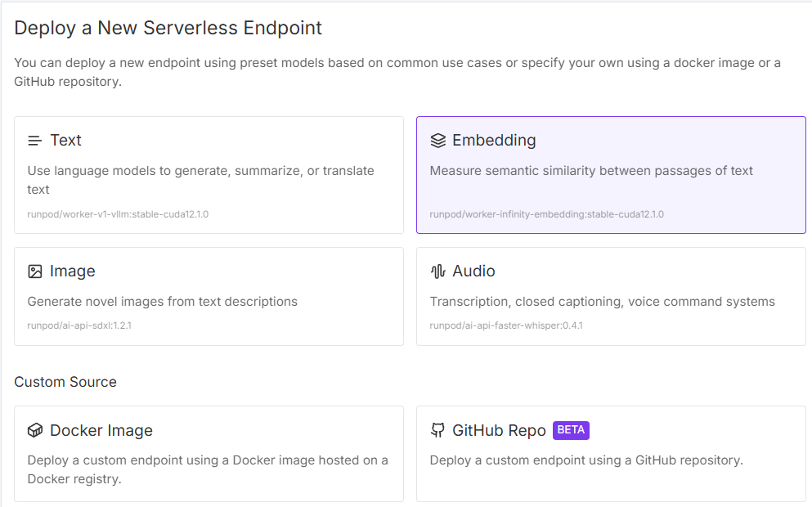Click the Audio waveform icon

click(x=437, y=271)
